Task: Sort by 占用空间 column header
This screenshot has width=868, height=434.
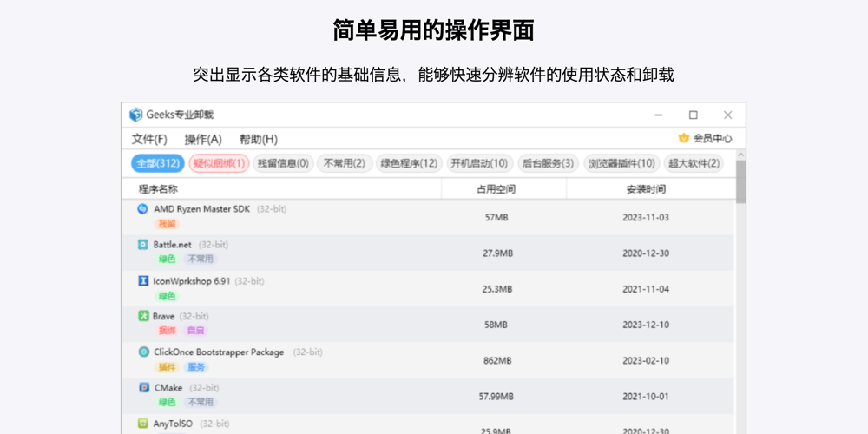Action: pos(496,189)
